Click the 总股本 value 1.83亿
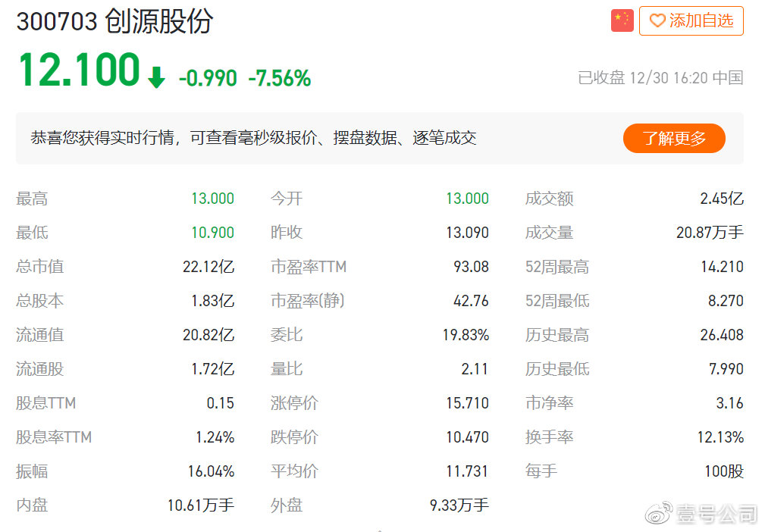Viewport: 765px width, 532px height. coord(213,301)
